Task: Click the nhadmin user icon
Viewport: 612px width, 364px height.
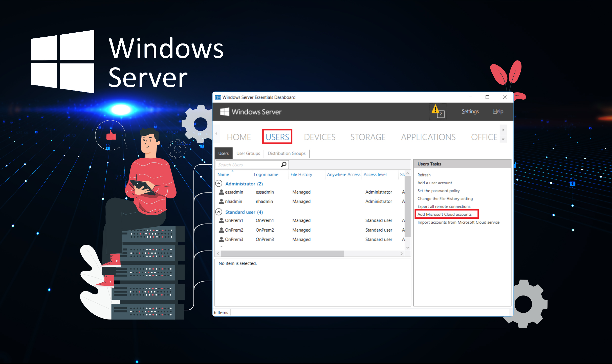Action: 221,201
